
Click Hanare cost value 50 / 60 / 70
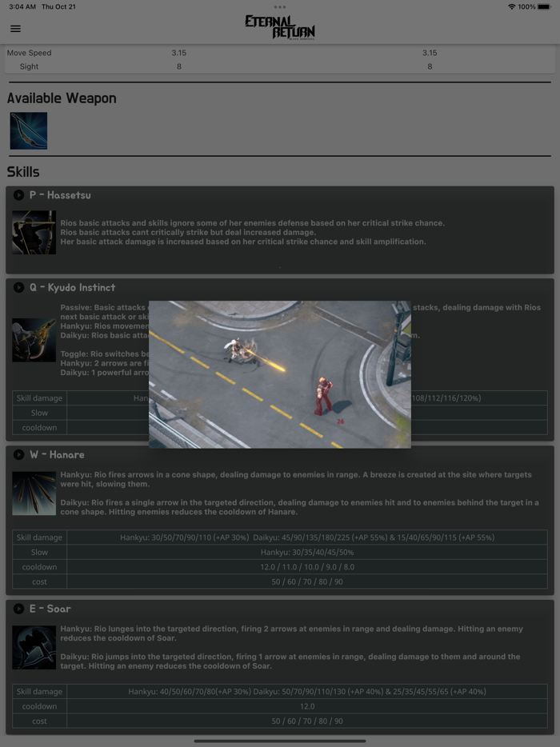pos(307,581)
